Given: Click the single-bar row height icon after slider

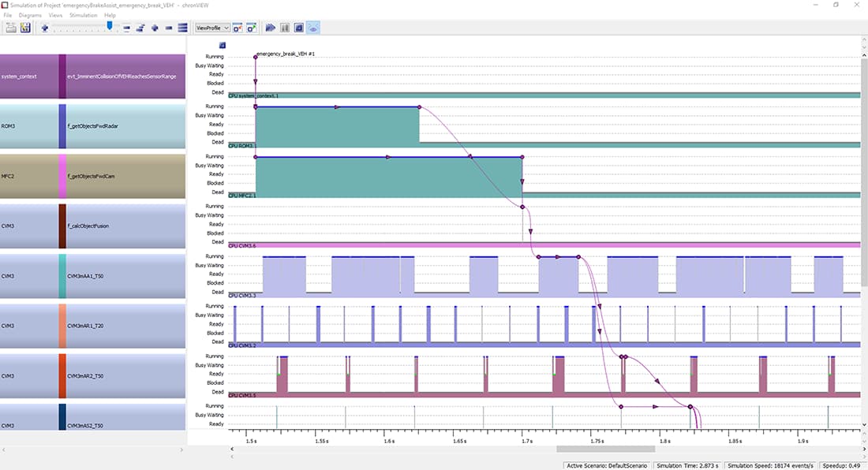Looking at the screenshot, I should pyautogui.click(x=126, y=28).
